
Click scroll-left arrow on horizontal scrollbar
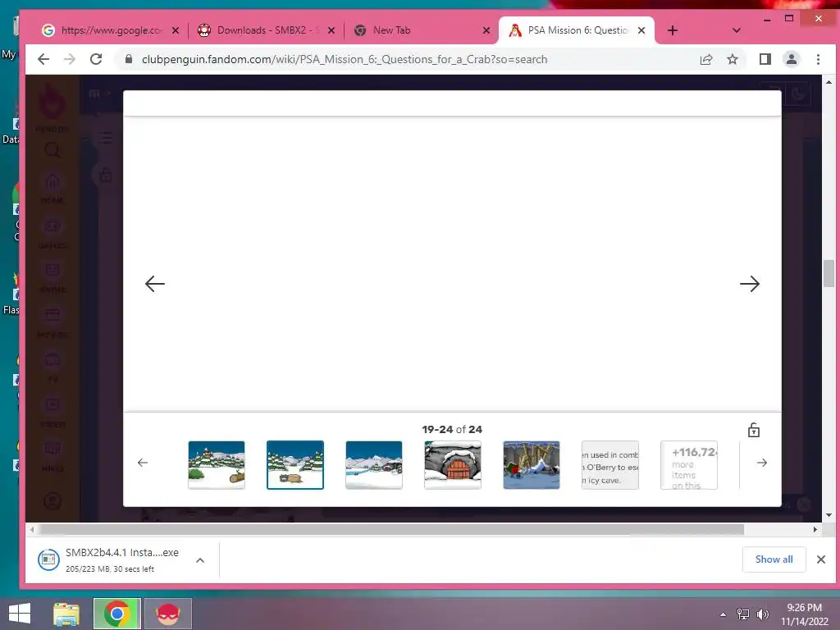[32, 529]
